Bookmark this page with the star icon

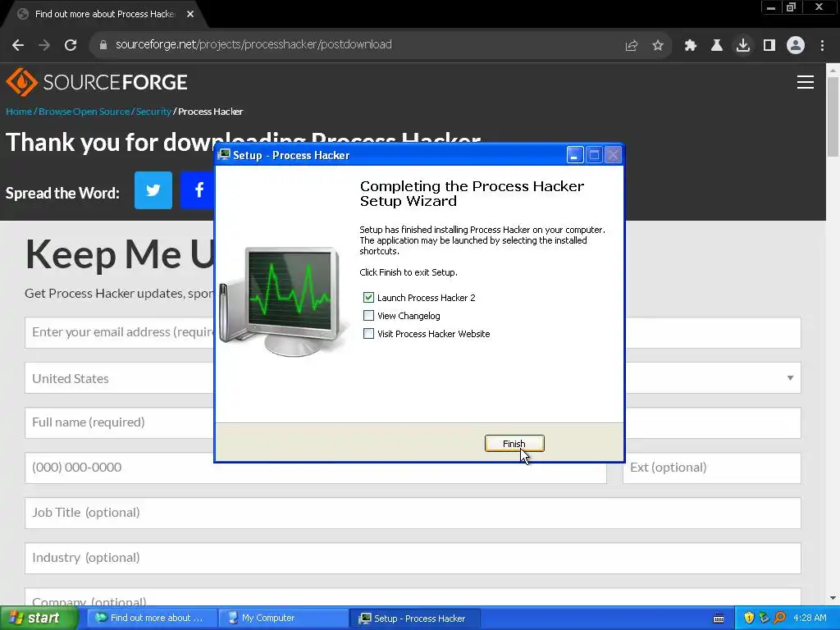pos(658,46)
